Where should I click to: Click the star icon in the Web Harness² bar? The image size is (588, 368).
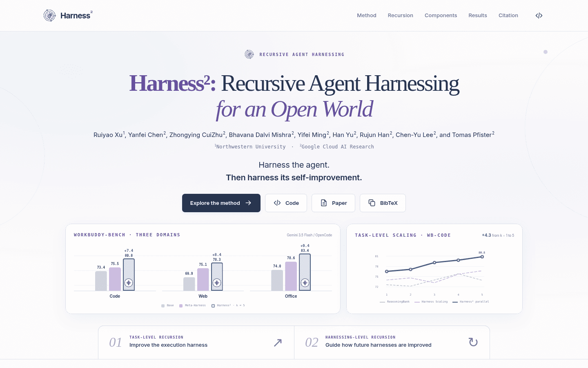[x=217, y=283]
